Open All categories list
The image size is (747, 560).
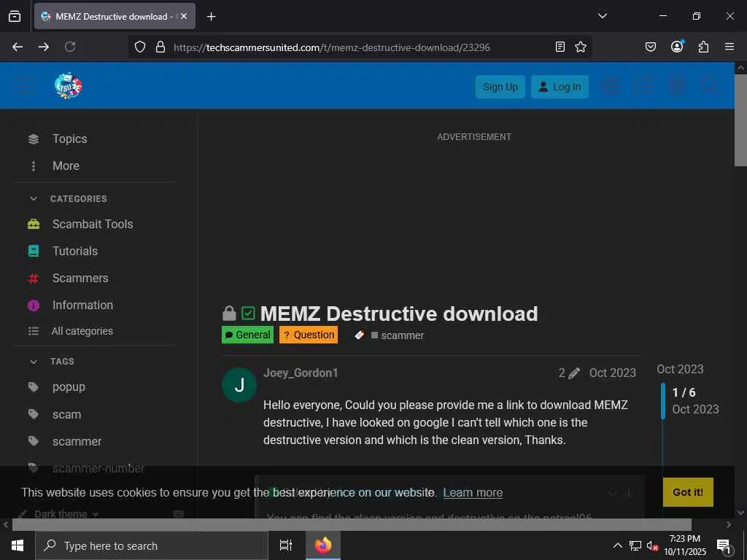click(x=82, y=331)
